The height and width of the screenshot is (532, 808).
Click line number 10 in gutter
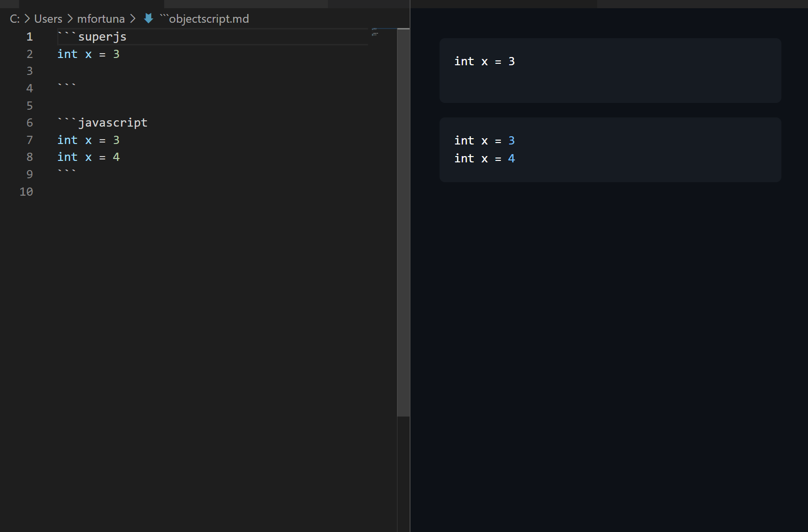[x=26, y=192]
